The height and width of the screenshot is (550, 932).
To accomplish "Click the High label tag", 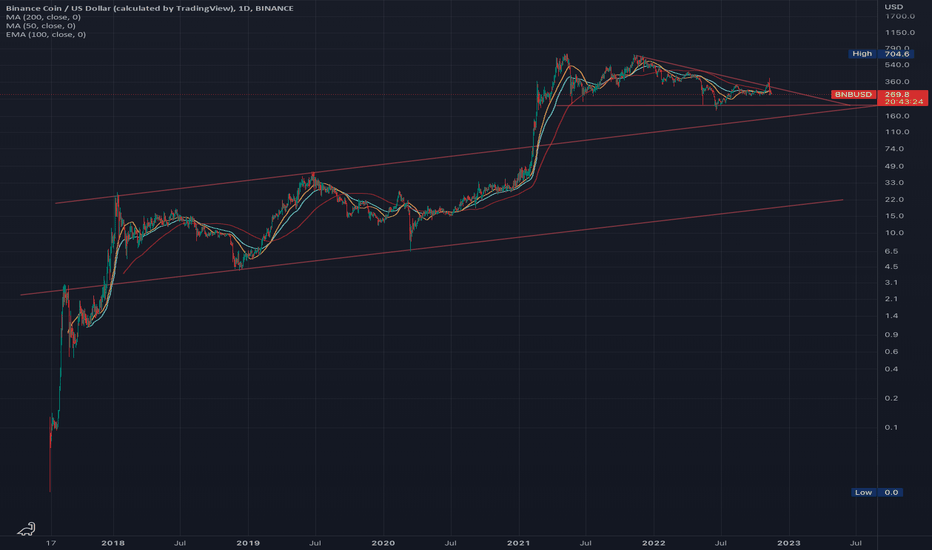I will click(x=862, y=54).
